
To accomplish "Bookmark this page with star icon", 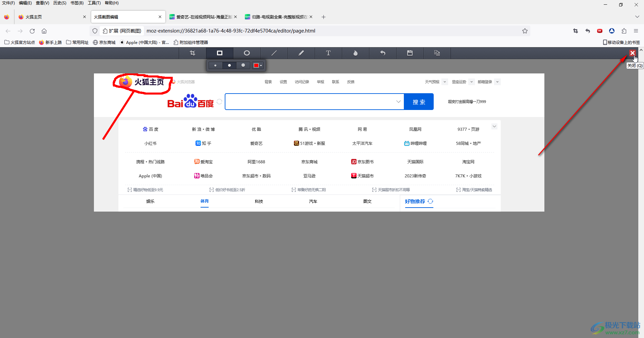I will (525, 31).
